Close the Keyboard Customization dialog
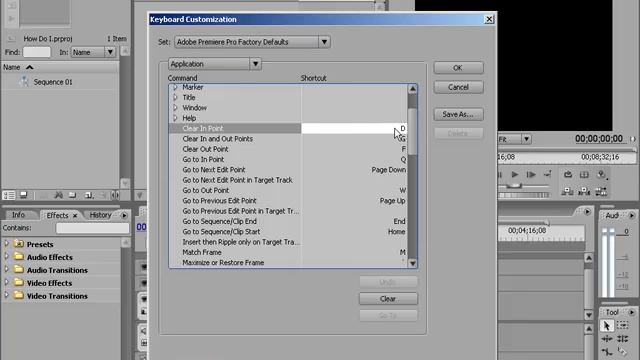The image size is (640, 360). pyautogui.click(x=489, y=19)
